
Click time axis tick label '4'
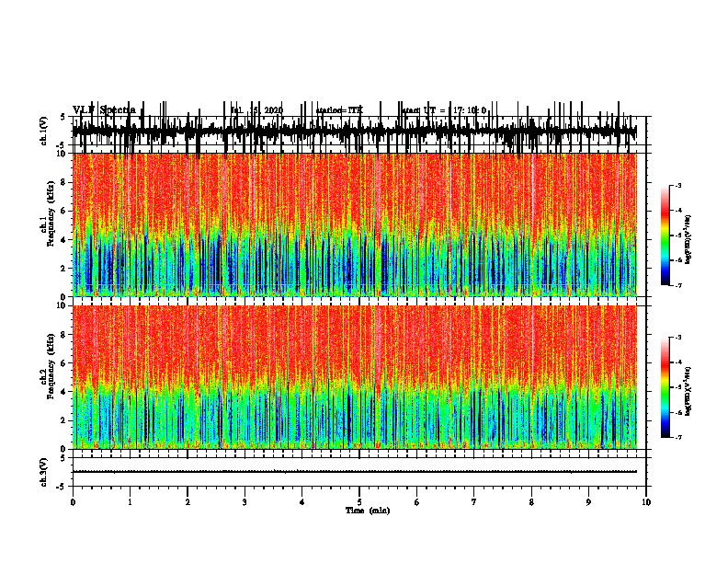pos(302,502)
